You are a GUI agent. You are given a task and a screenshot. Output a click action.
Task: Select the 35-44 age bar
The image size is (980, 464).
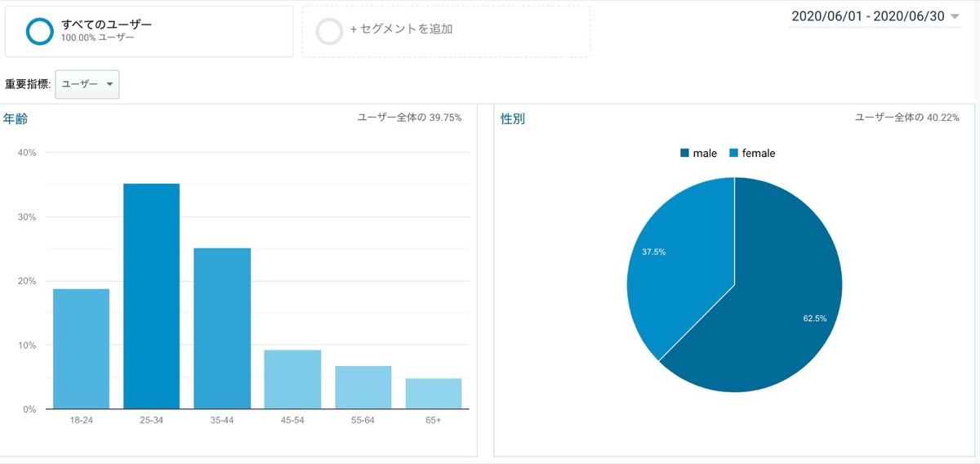coord(222,328)
